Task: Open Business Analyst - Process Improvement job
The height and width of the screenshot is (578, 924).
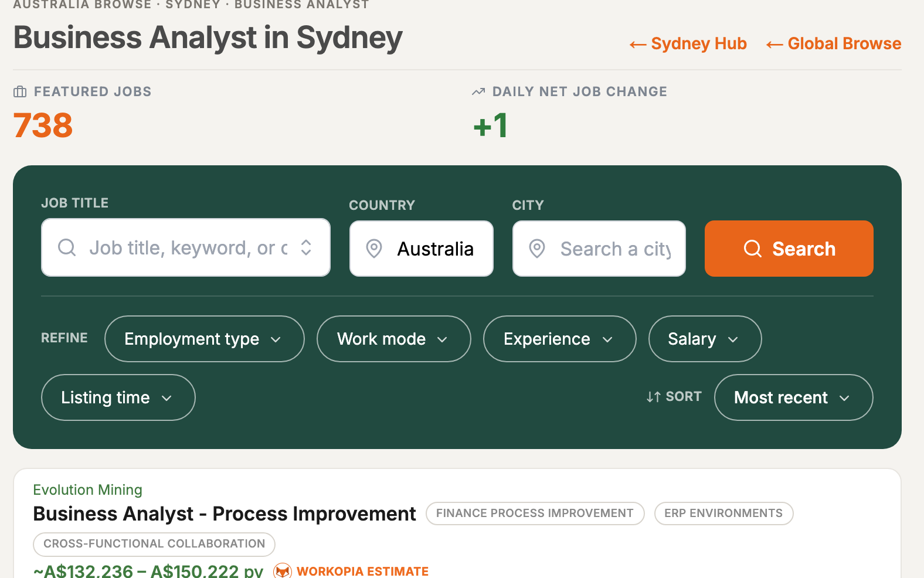Action: tap(225, 514)
